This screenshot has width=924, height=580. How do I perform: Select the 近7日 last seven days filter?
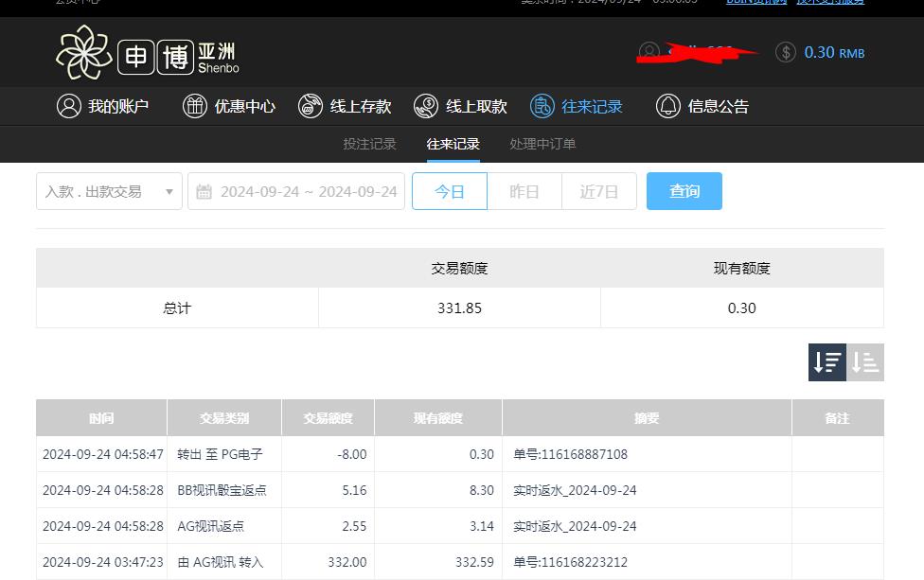click(x=598, y=190)
